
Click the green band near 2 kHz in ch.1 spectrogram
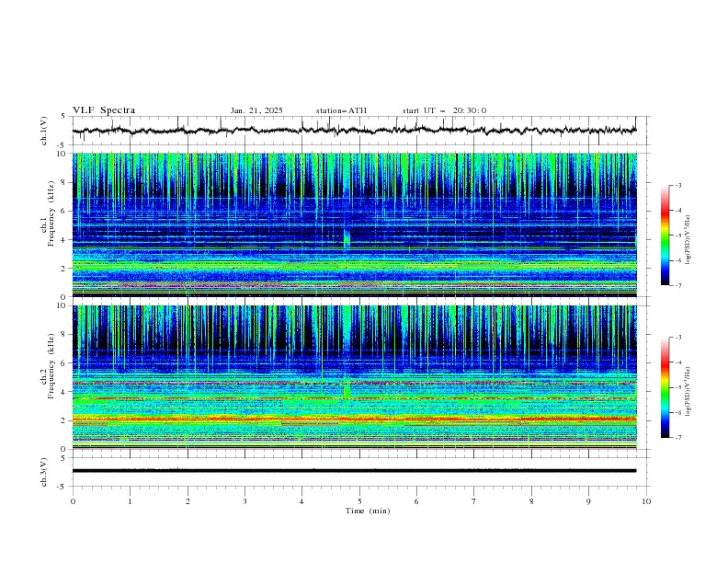click(x=354, y=265)
